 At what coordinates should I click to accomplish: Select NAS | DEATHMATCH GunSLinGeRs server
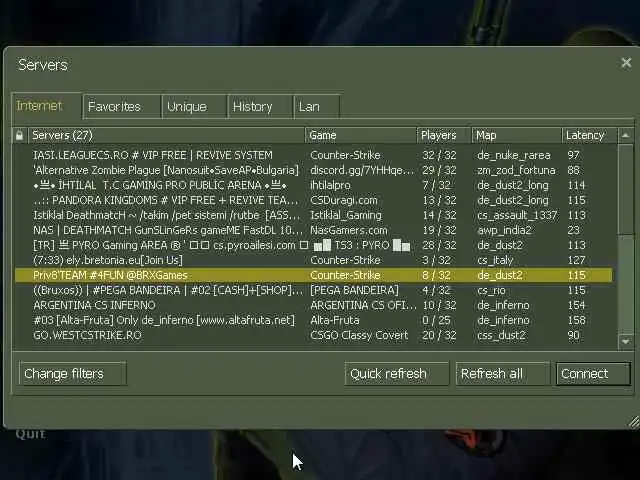coord(313,230)
